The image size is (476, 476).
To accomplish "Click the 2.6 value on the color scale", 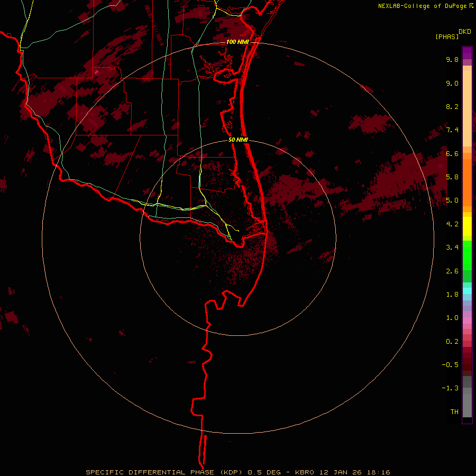I will [452, 271].
